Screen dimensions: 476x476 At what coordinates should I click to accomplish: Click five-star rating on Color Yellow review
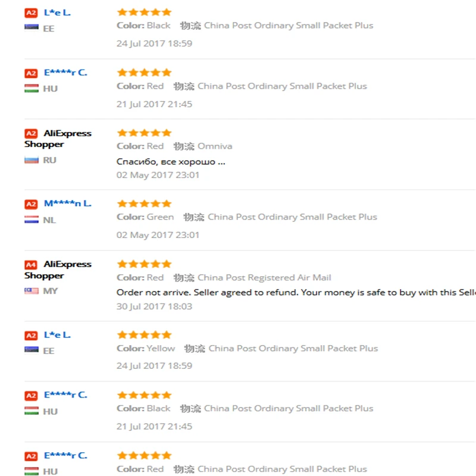pos(144,335)
